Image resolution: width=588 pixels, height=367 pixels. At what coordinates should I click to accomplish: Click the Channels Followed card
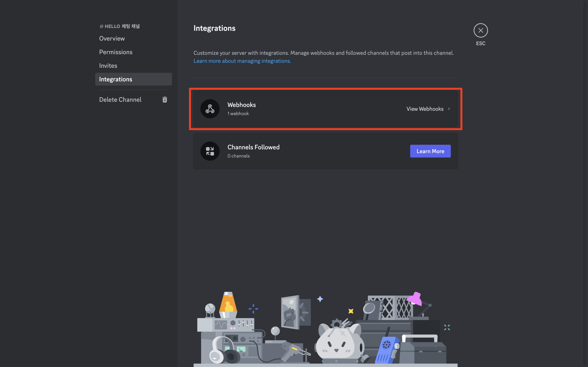coord(325,151)
